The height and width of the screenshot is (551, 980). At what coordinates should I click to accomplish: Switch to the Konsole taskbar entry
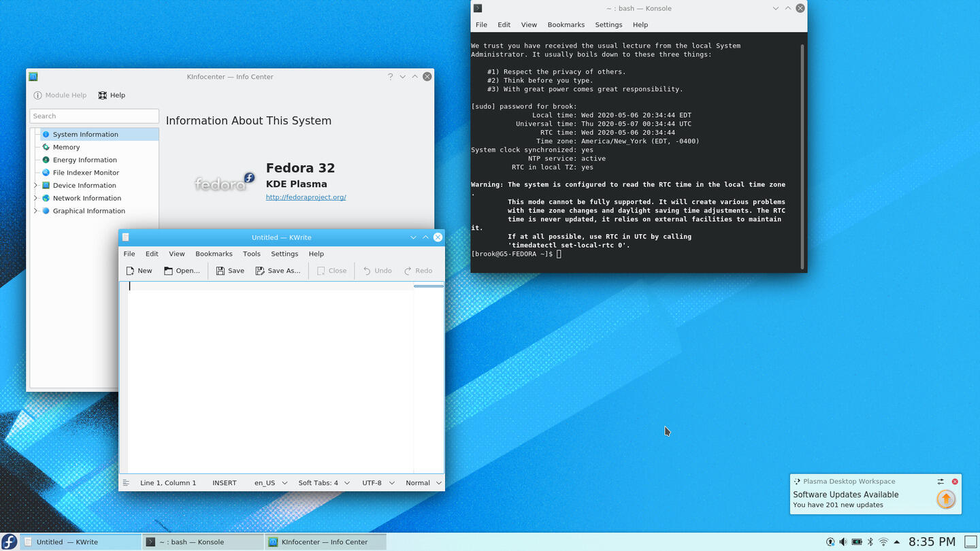click(203, 542)
